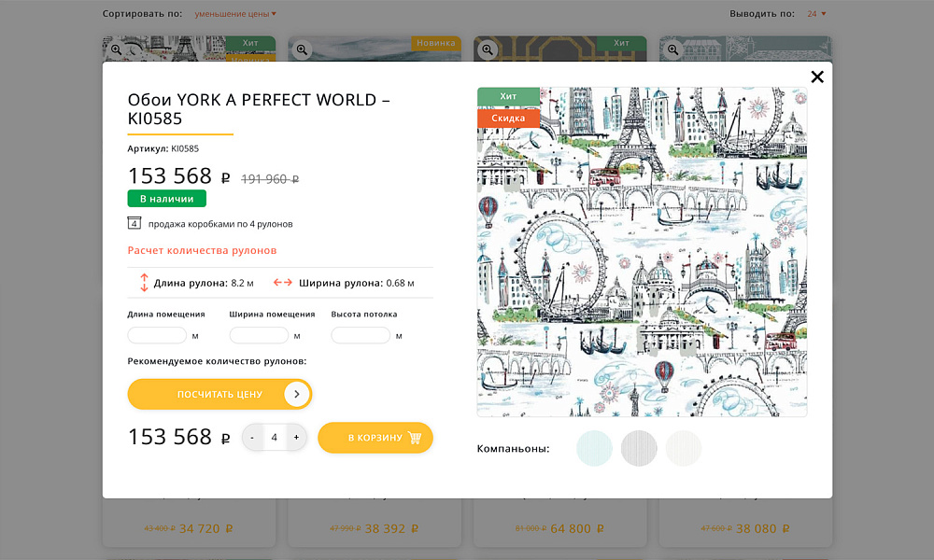
Task: Click the Длина рулона: 8.2 м text
Action: click(204, 284)
